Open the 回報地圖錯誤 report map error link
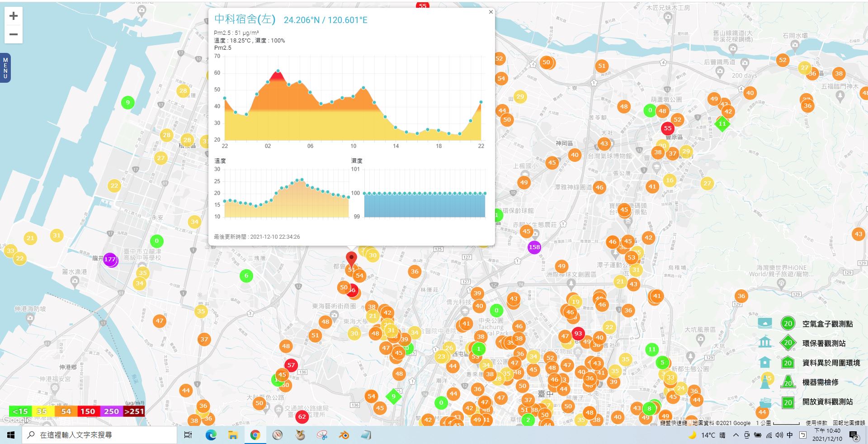The image size is (868, 444). point(849,423)
